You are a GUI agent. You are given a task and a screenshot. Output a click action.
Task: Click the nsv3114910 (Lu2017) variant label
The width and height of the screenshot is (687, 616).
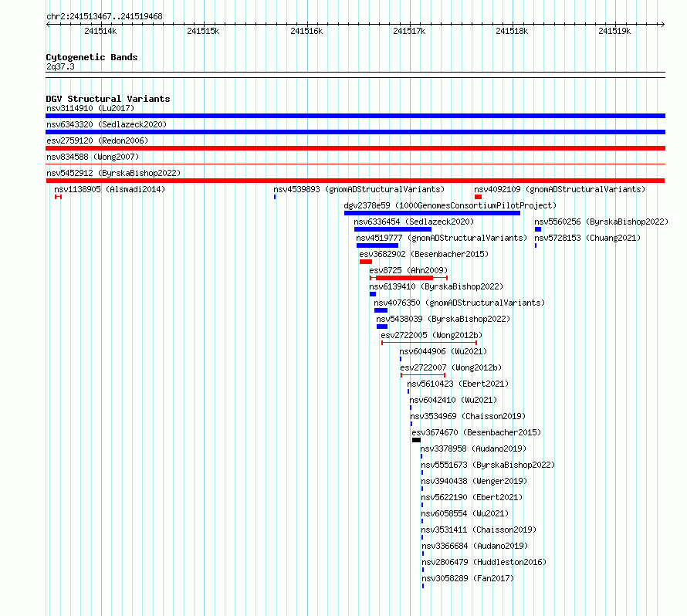(x=90, y=108)
